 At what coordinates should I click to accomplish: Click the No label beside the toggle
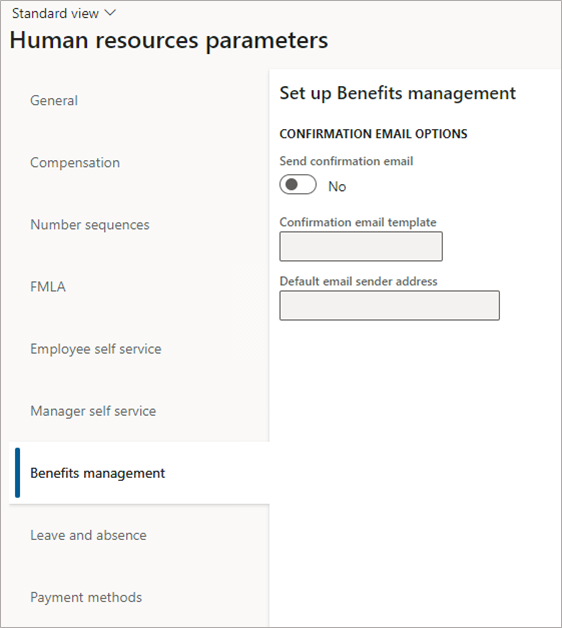pyautogui.click(x=337, y=187)
